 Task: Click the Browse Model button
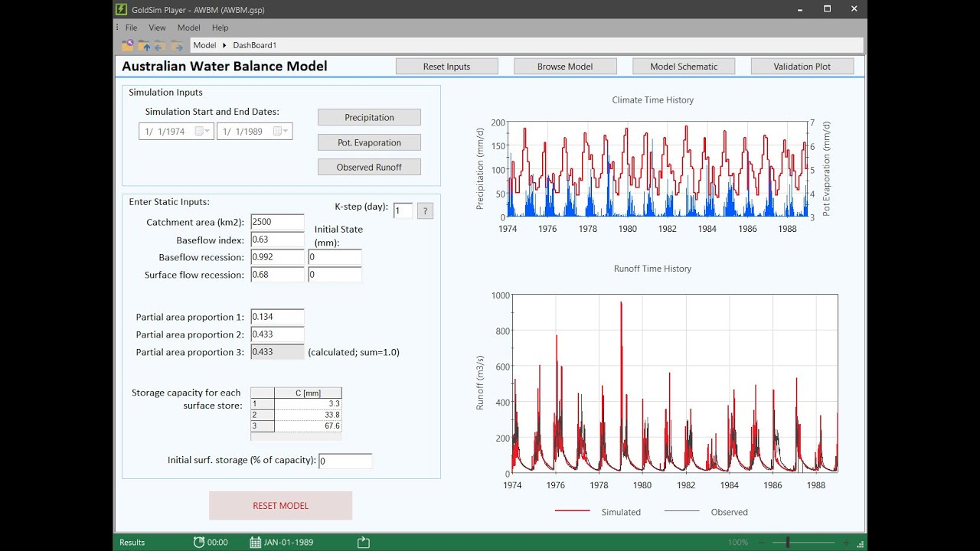[x=565, y=67]
